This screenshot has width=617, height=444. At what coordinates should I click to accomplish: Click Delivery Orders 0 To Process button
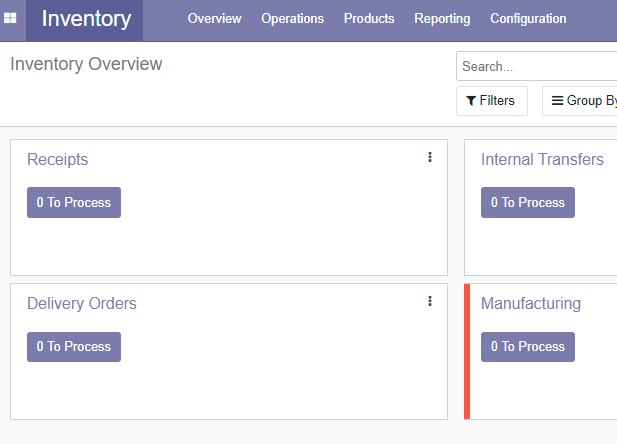click(x=74, y=347)
